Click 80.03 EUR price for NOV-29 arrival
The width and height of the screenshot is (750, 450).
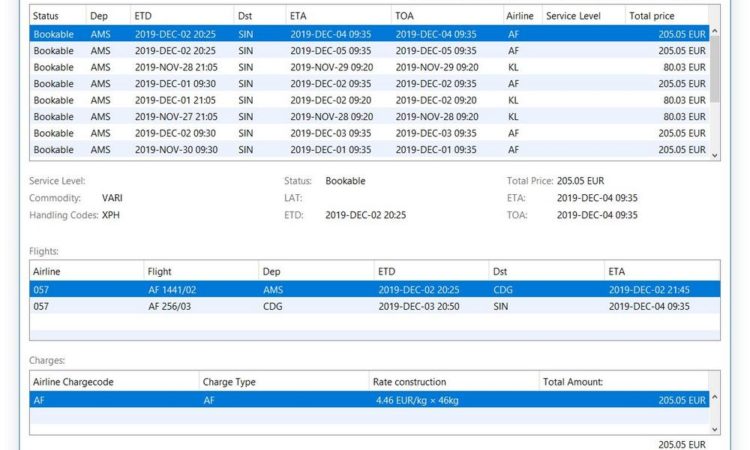point(684,67)
